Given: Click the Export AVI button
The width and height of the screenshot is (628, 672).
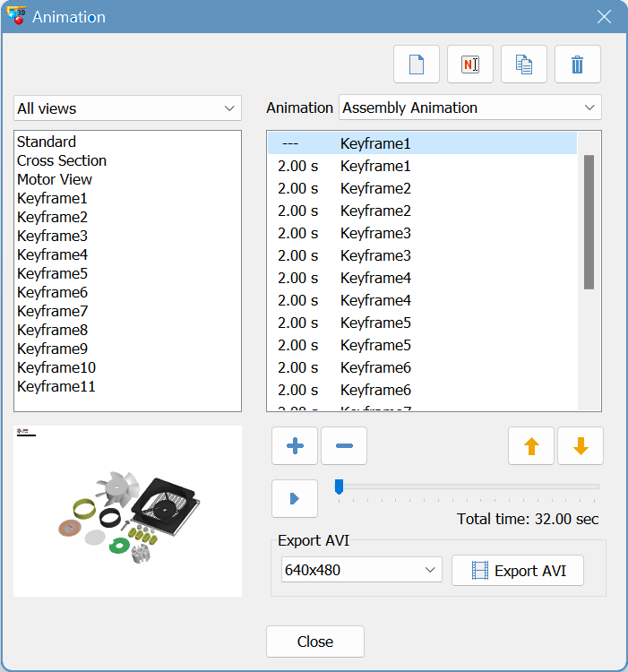Looking at the screenshot, I should (x=518, y=570).
